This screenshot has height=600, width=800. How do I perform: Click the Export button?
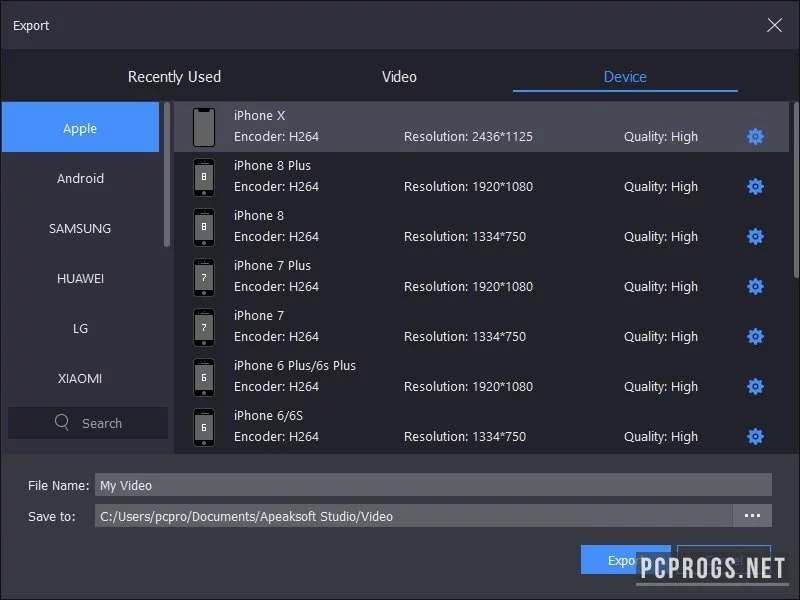(626, 560)
